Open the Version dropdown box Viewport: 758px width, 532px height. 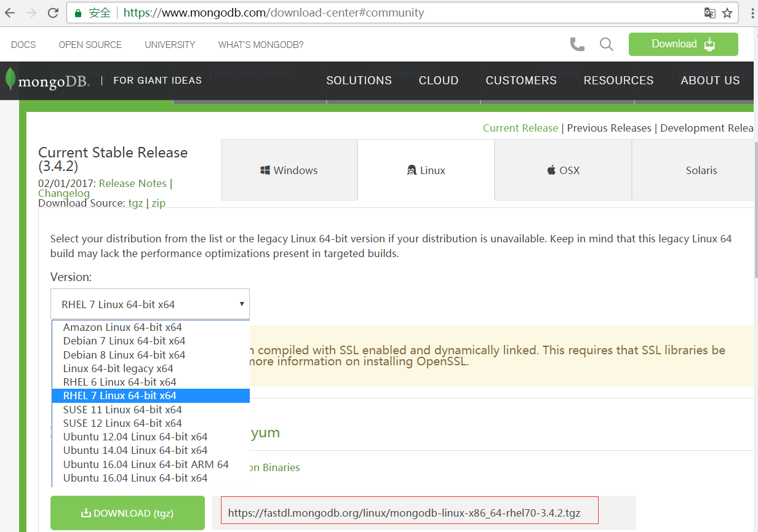(150, 304)
